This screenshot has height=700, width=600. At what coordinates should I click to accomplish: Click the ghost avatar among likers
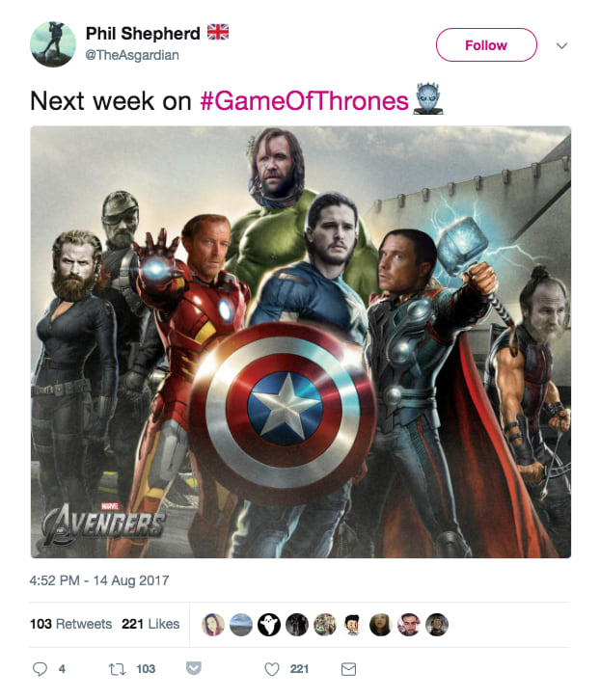click(x=269, y=625)
